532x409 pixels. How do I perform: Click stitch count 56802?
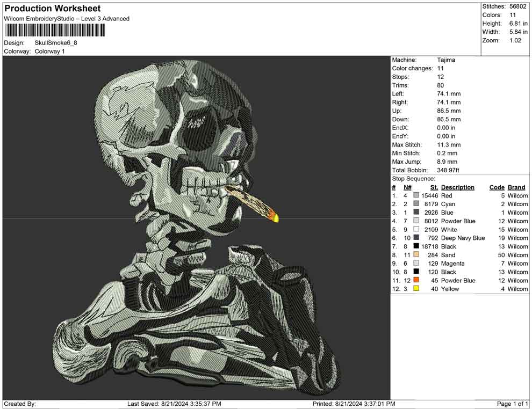(x=519, y=6)
